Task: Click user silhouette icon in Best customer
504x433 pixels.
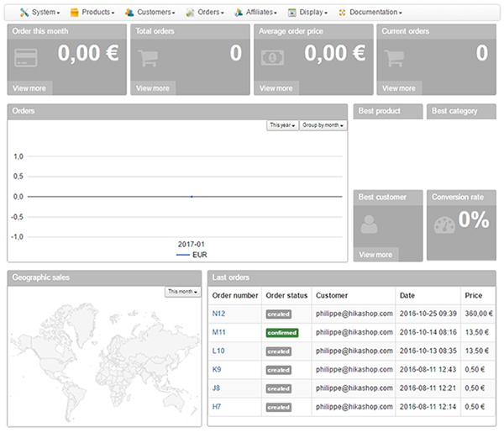Action: (x=369, y=224)
